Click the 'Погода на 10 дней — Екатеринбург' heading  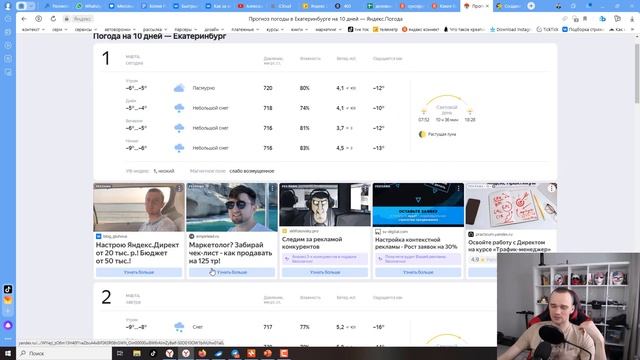point(160,36)
